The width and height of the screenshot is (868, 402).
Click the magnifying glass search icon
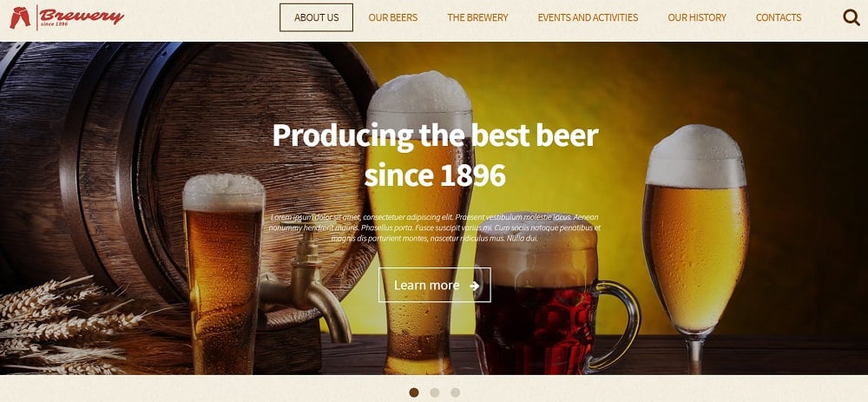pyautogui.click(x=852, y=17)
